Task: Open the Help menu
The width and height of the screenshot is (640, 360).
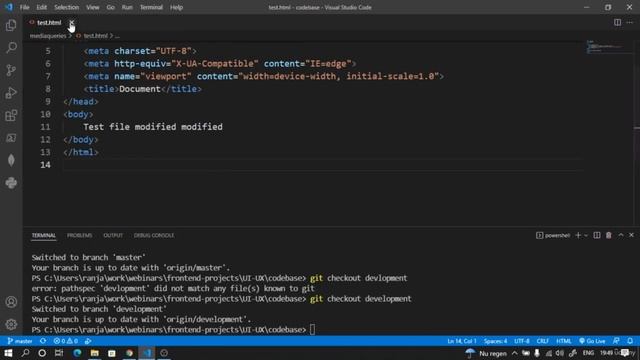Action: point(176,7)
